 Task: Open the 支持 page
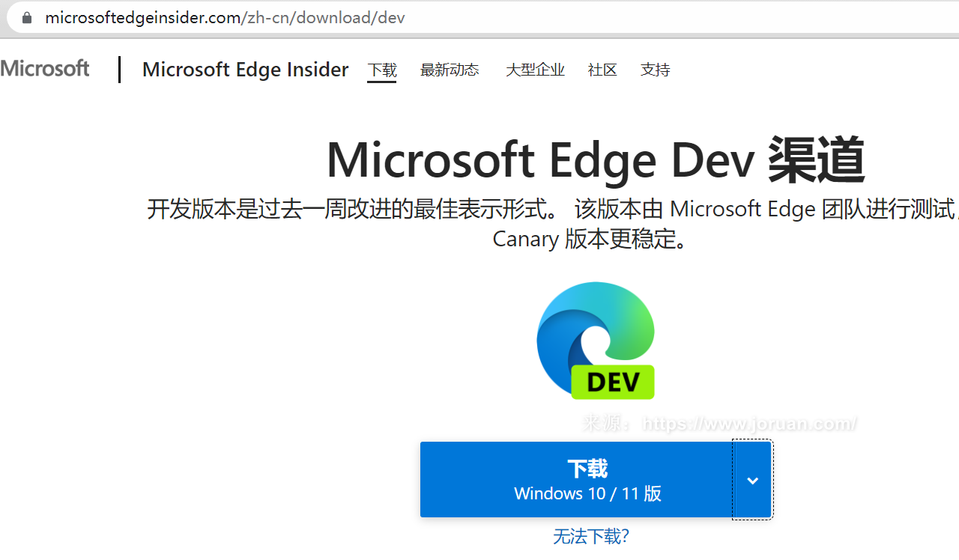click(x=656, y=70)
